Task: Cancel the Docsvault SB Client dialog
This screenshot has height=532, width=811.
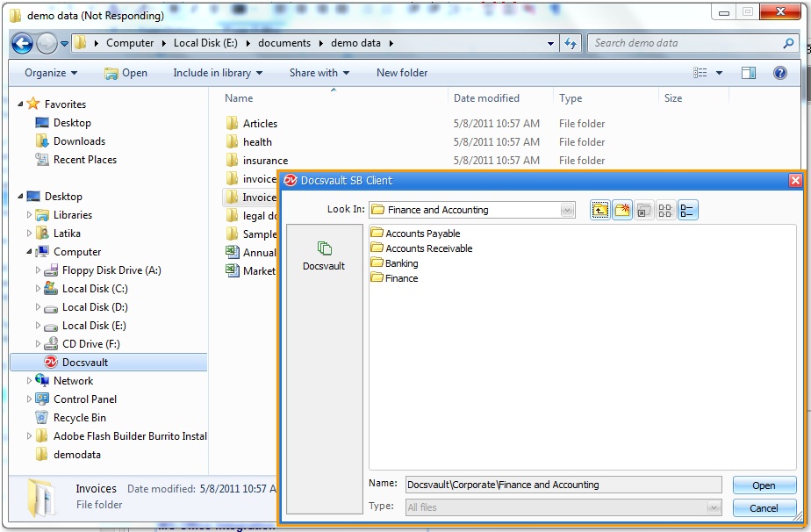Action: (764, 507)
